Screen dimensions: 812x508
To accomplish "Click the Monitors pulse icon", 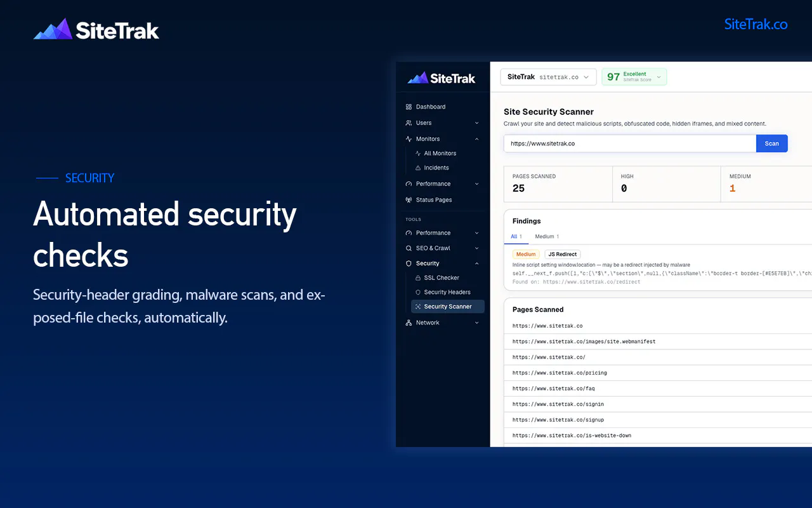I will tap(409, 138).
